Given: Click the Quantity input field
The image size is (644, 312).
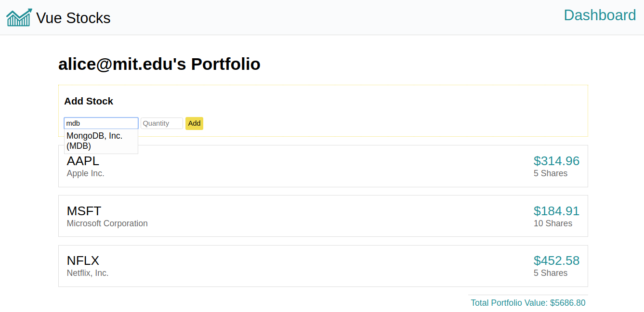Looking at the screenshot, I should pyautogui.click(x=162, y=123).
